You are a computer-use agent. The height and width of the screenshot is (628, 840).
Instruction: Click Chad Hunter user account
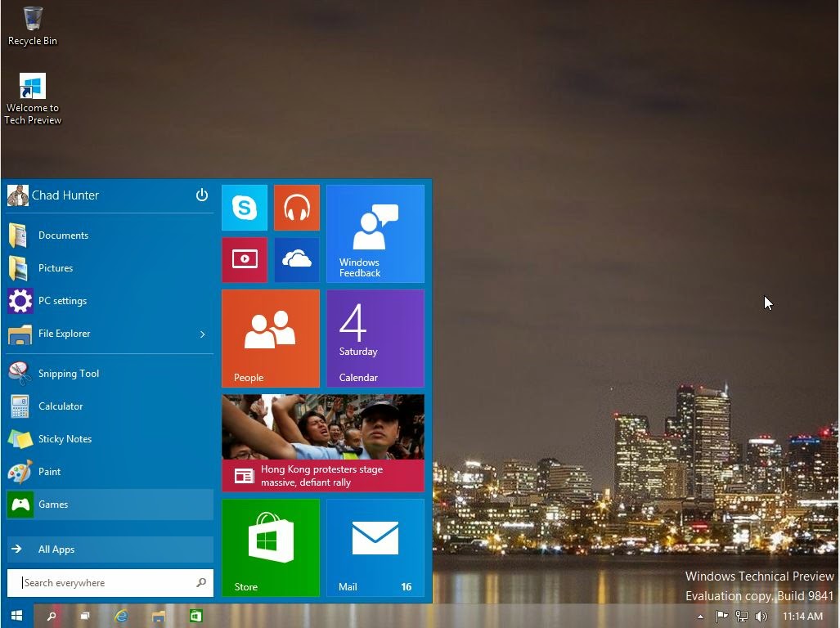pyautogui.click(x=53, y=195)
